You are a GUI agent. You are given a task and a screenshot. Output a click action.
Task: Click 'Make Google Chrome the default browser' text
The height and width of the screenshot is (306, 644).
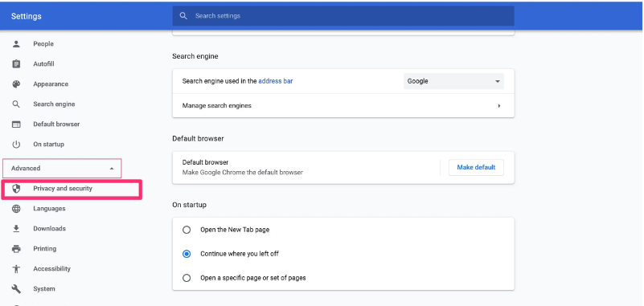pyautogui.click(x=242, y=173)
